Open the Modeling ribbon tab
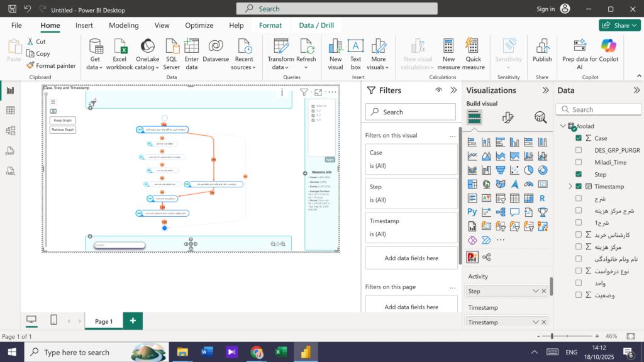644x362 pixels. [123, 26]
